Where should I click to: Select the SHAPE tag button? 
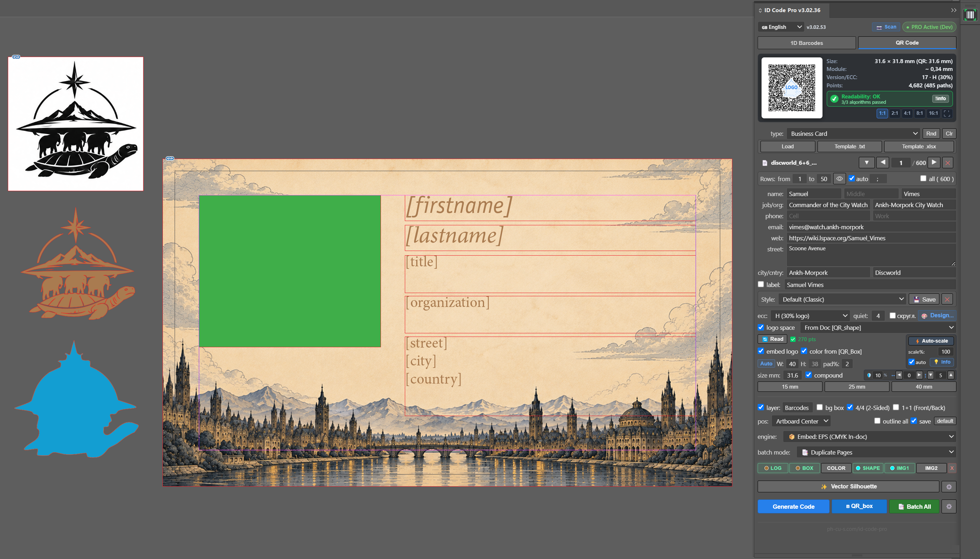(868, 468)
